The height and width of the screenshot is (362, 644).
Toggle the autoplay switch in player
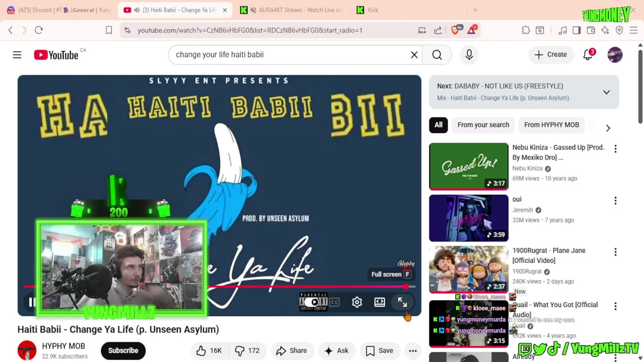(x=314, y=302)
